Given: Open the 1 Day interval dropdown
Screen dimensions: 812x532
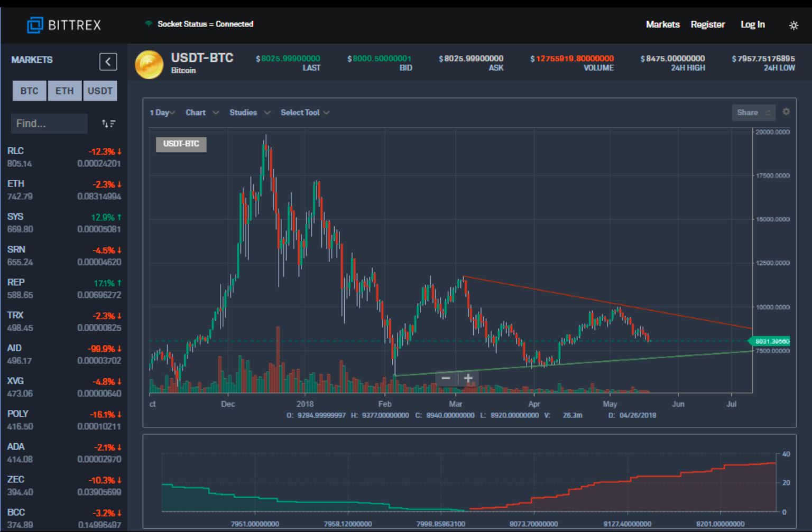Looking at the screenshot, I should pos(162,113).
